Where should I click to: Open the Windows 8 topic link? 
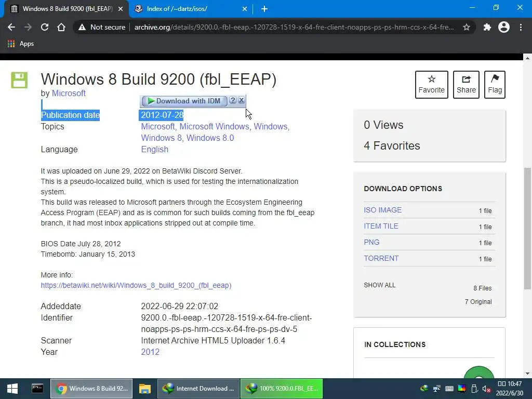tap(161, 138)
